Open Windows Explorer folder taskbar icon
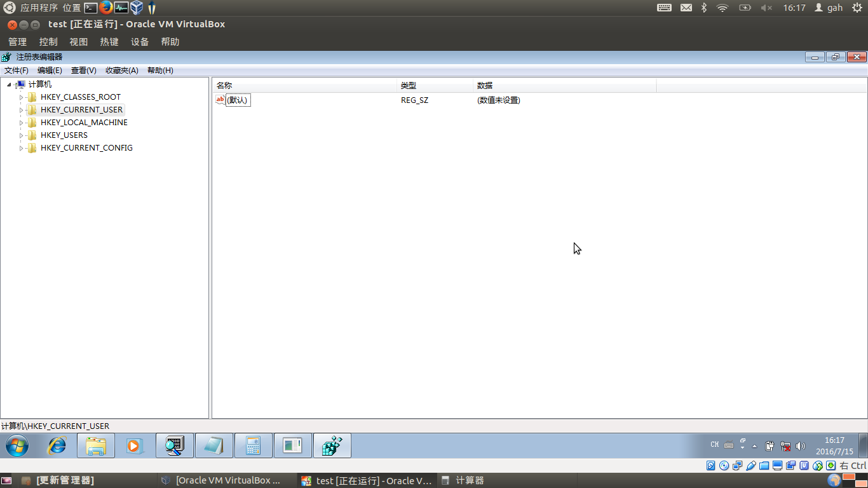The height and width of the screenshot is (488, 868). (96, 446)
